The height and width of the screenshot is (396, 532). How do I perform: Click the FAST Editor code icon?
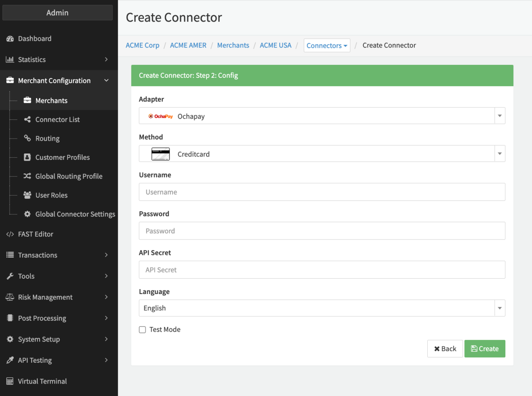[10, 234]
